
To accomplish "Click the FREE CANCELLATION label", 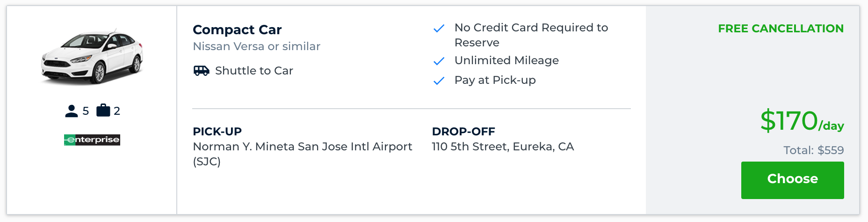I will [x=781, y=29].
